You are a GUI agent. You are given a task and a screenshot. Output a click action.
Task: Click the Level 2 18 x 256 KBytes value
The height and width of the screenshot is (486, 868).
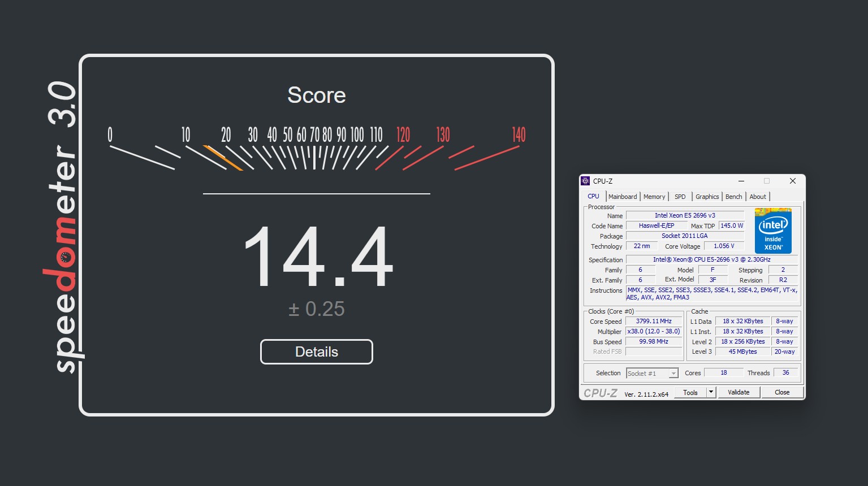click(x=742, y=341)
